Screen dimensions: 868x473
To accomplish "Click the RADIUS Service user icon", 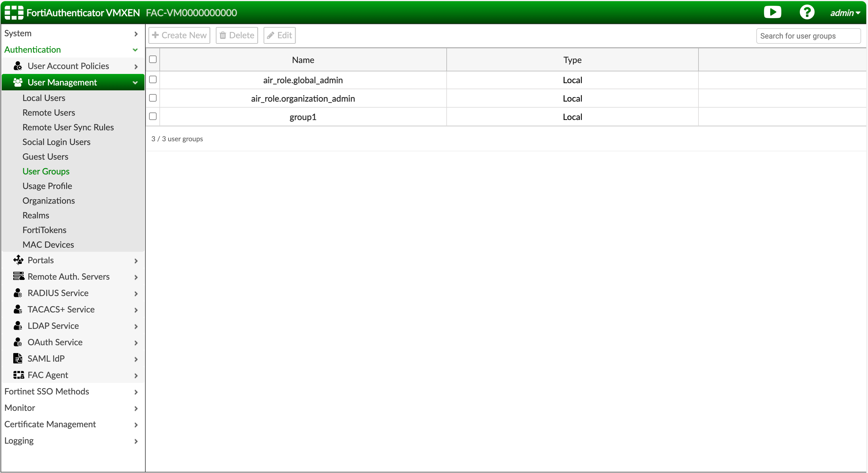I will click(x=18, y=293).
